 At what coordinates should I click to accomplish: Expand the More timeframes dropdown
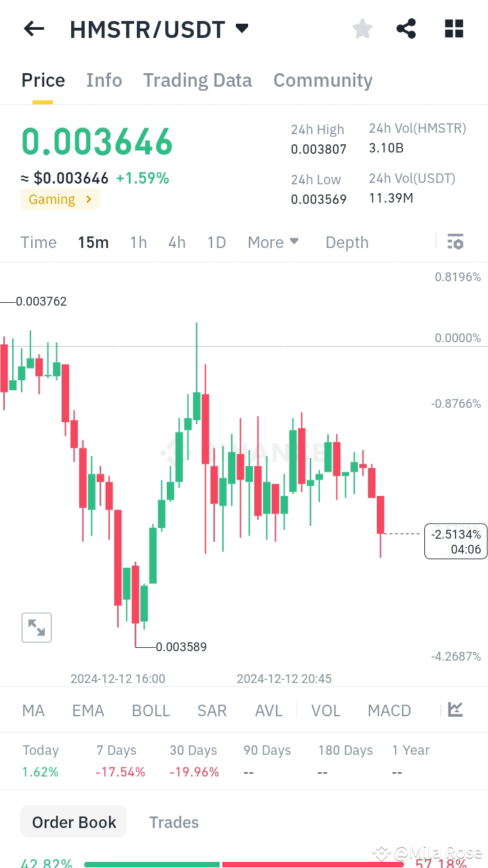tap(273, 242)
